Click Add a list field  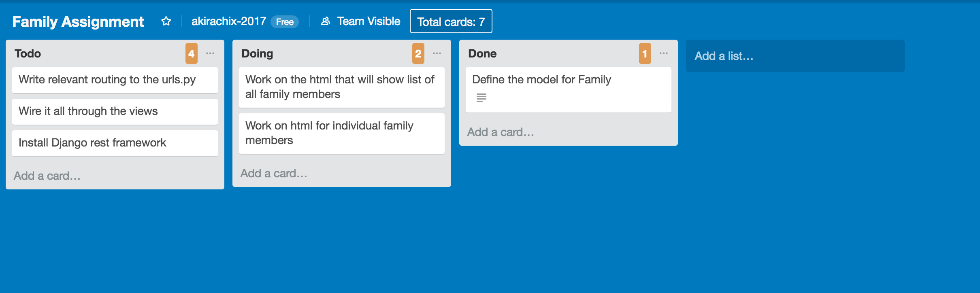coord(795,56)
